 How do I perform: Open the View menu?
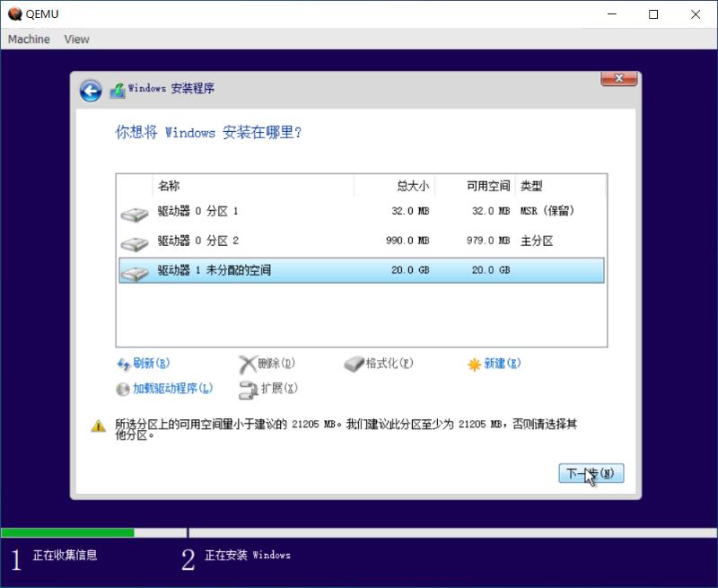click(x=76, y=39)
